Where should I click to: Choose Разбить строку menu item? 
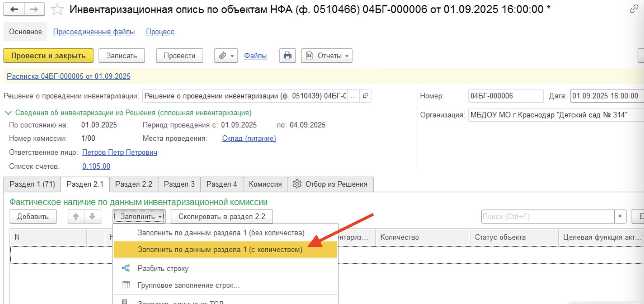click(x=163, y=269)
